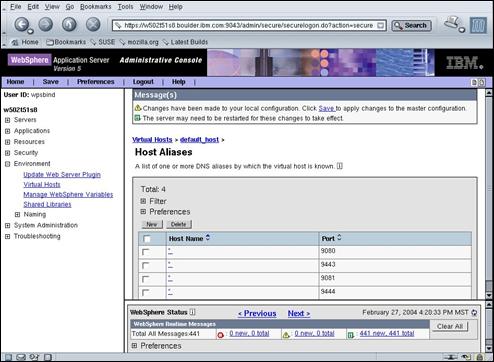Image resolution: width=494 pixels, height=362 pixels.
Task: Toggle the online/offline icon in status bar
Action: click(451, 357)
